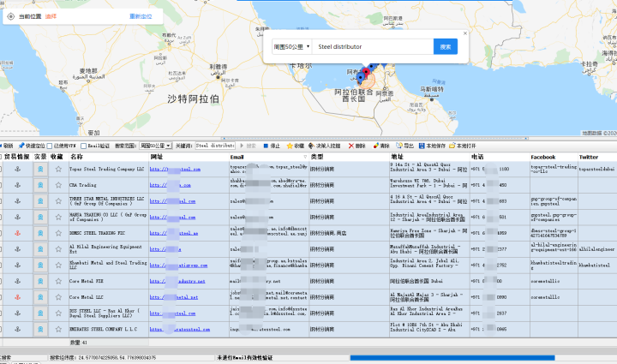Image resolution: width=617 pixels, height=364 pixels.
Task: Open the popup radius dropdown 周围50公里
Action: pos(291,47)
